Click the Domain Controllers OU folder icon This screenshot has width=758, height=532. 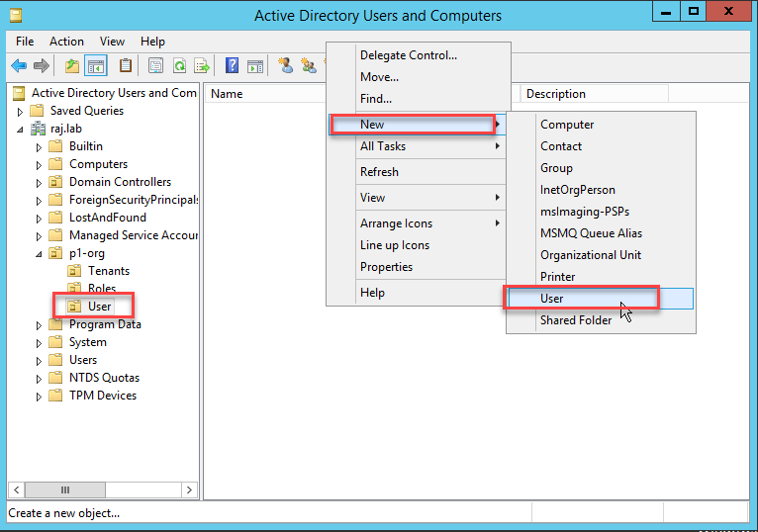[56, 182]
